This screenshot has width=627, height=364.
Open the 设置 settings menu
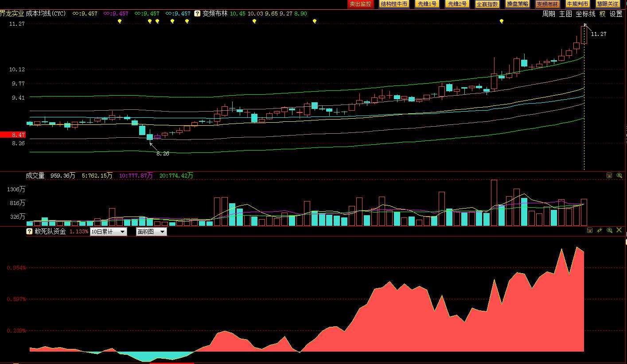click(x=616, y=14)
